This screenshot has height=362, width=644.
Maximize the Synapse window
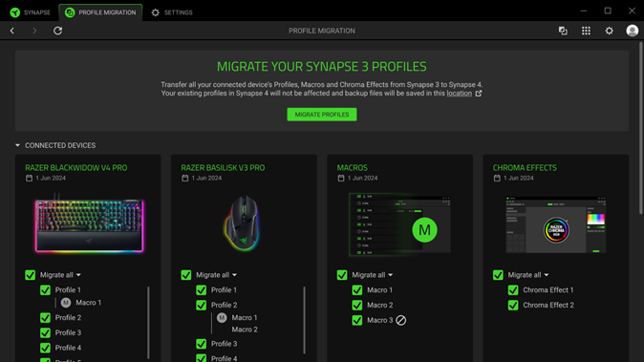coord(608,11)
